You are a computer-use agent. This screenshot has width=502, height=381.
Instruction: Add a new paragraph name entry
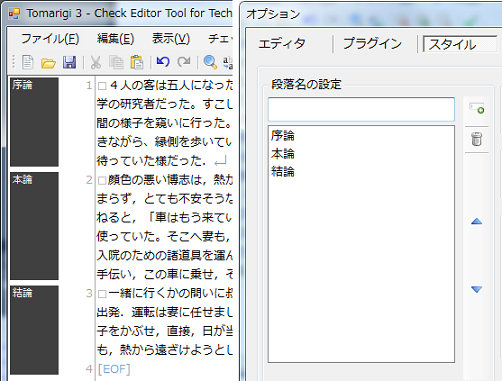pos(477,108)
